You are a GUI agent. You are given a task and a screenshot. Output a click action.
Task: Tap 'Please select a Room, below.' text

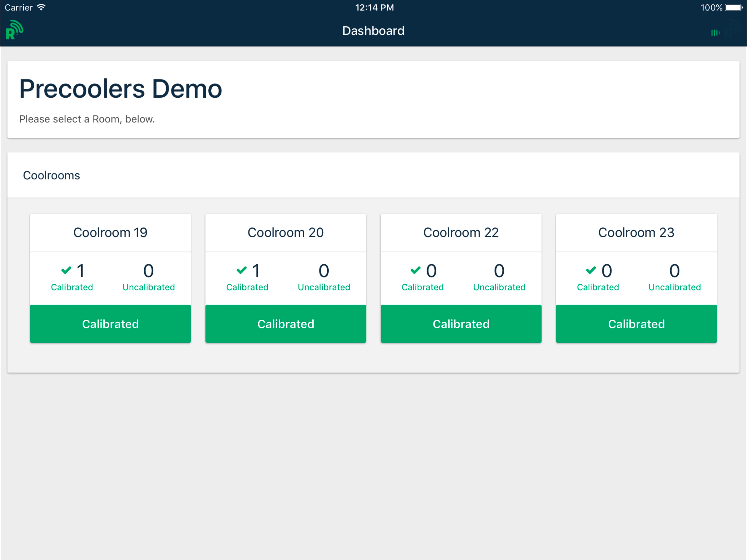click(x=87, y=119)
